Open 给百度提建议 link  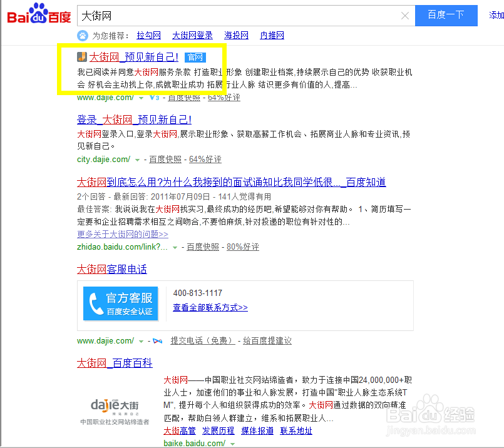(267, 341)
